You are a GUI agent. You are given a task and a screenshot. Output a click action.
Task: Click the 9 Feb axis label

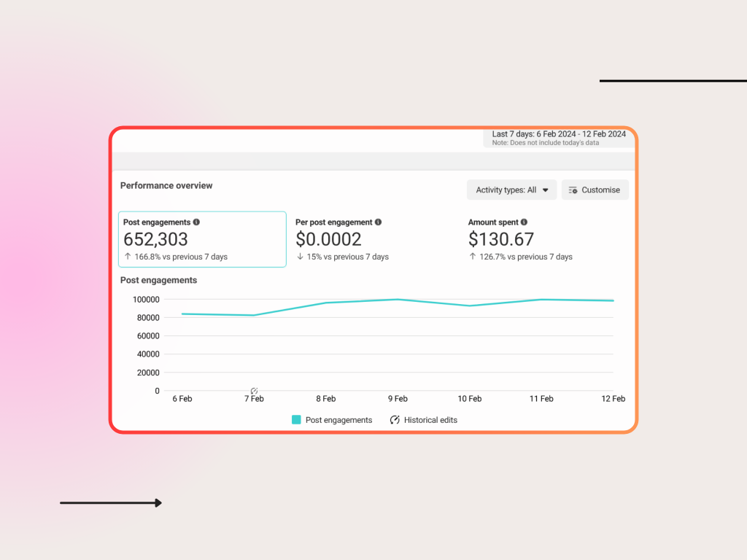tap(398, 399)
